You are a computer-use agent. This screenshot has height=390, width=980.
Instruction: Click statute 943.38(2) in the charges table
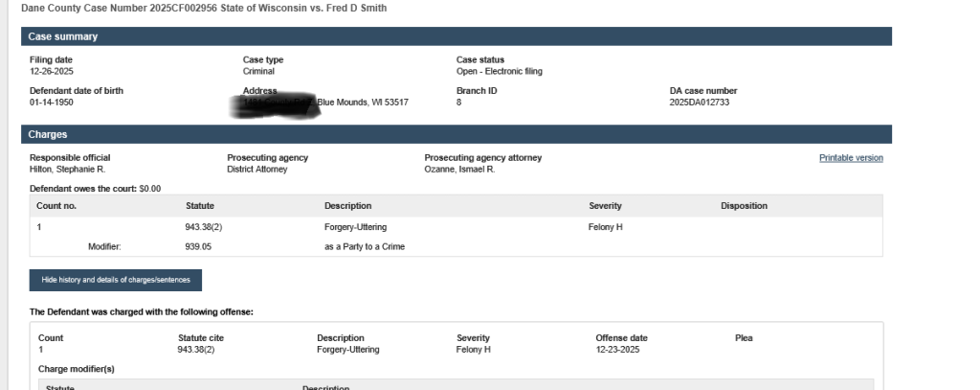pyautogui.click(x=204, y=227)
